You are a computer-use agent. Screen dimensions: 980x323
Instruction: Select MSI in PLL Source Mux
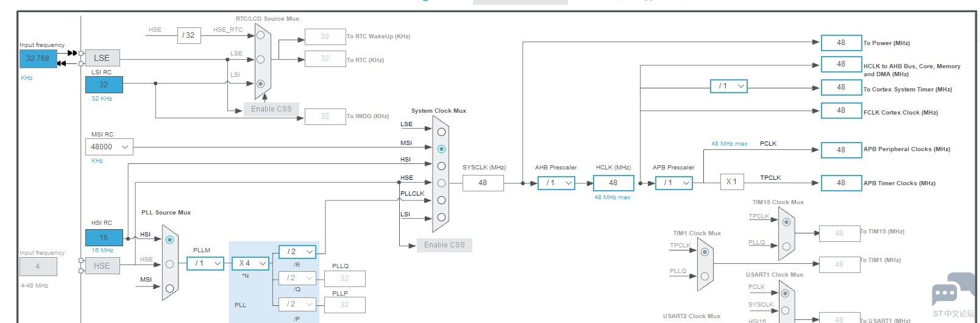(169, 288)
